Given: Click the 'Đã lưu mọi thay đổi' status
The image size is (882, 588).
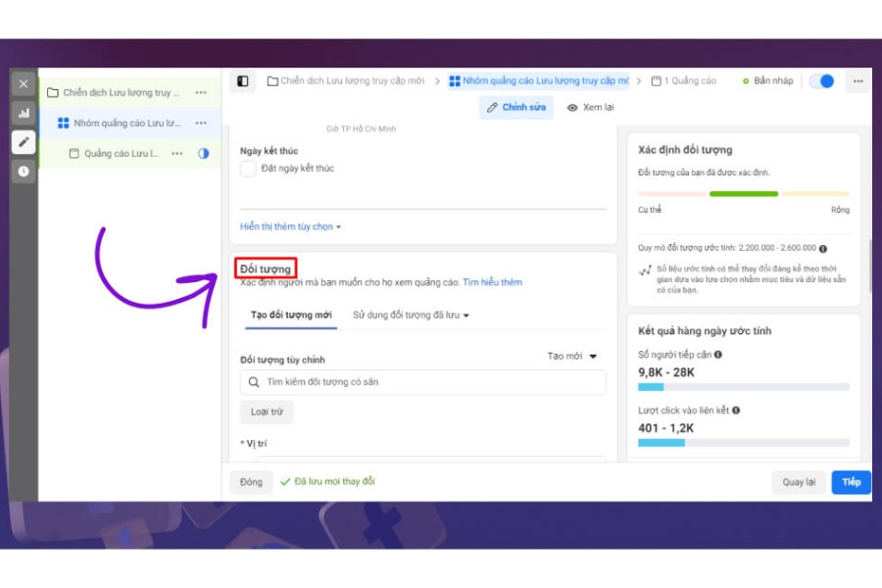Looking at the screenshot, I should pyautogui.click(x=328, y=481).
